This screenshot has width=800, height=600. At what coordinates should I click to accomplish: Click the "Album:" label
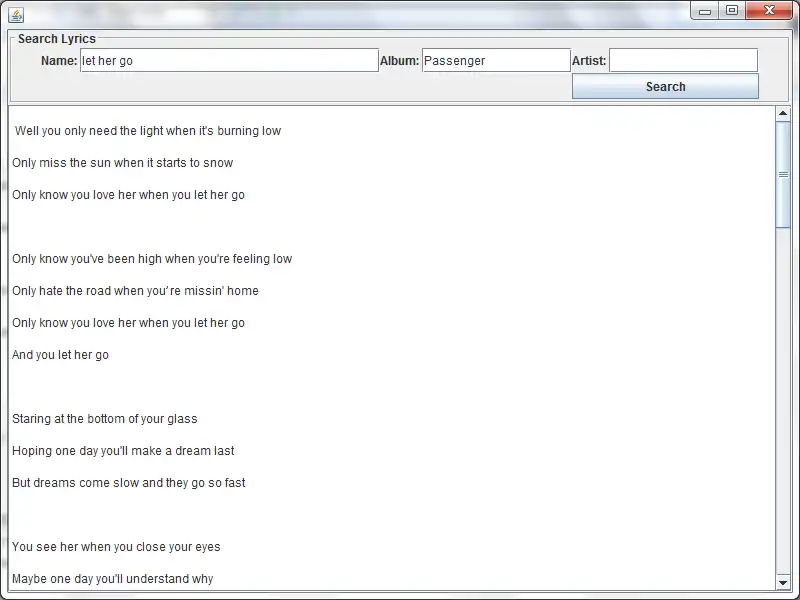tap(399, 61)
